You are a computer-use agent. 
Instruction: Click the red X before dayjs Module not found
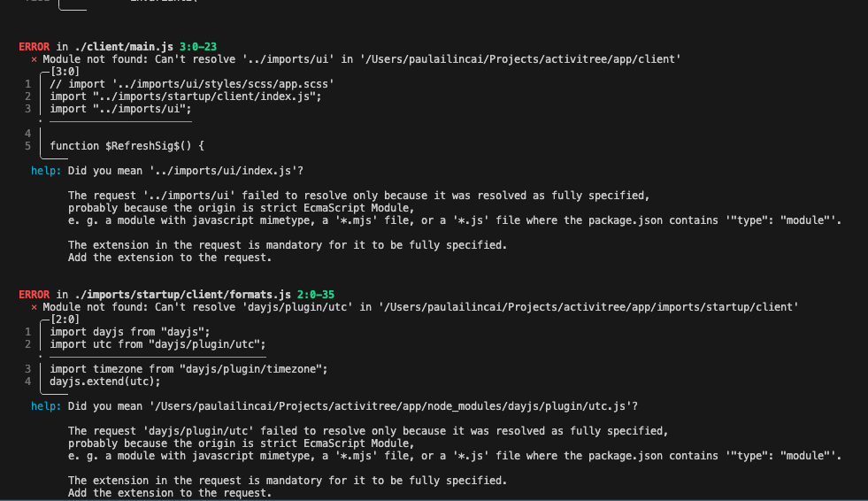point(34,307)
